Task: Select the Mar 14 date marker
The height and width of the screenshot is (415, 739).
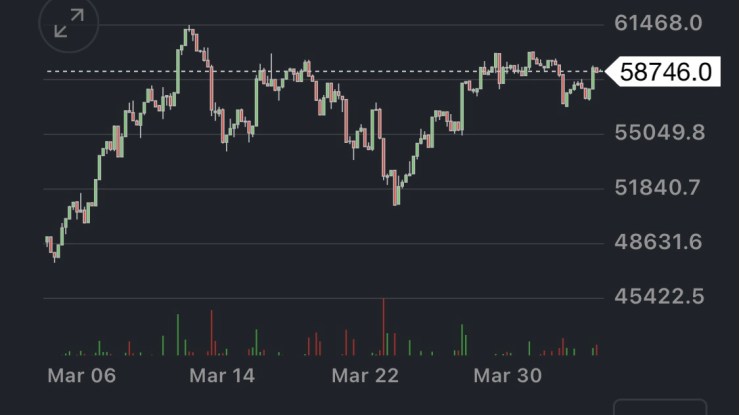Action: (x=222, y=376)
